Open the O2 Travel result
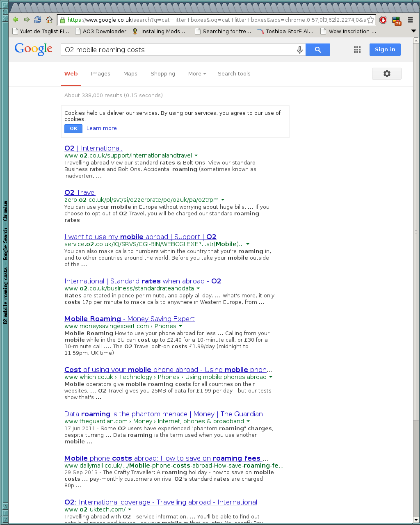Screen dimensions: 420x525 pyautogui.click(x=80, y=192)
